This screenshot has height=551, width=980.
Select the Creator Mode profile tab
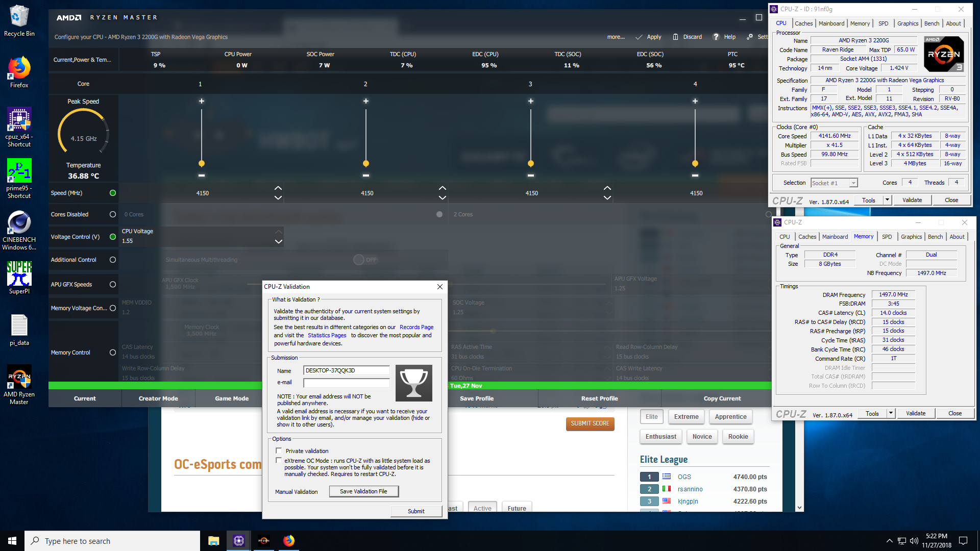point(158,398)
